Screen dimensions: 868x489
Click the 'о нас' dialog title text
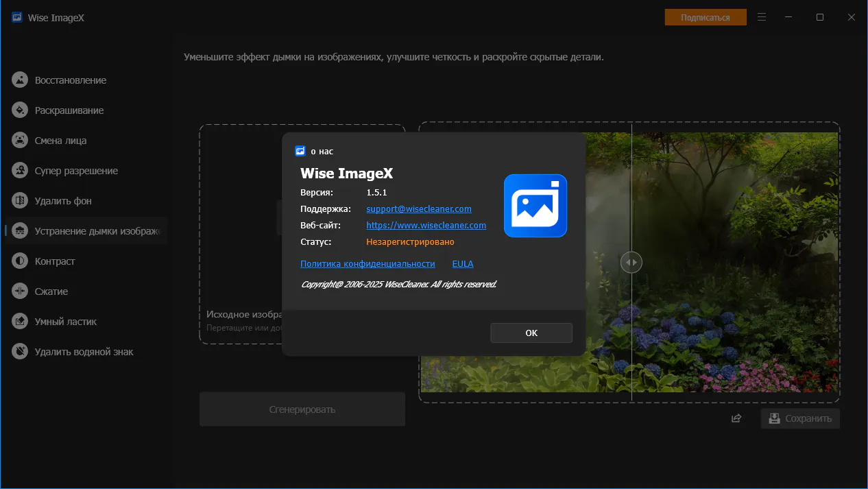point(322,151)
